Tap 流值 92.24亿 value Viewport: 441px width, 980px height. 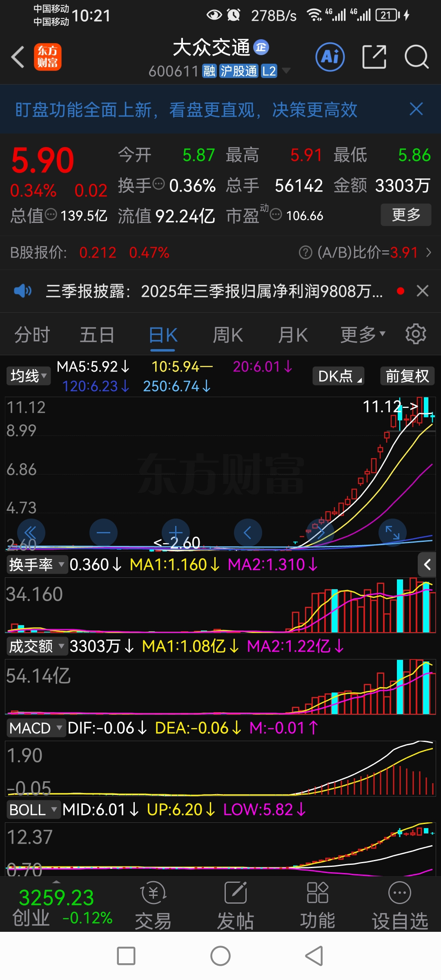click(185, 216)
